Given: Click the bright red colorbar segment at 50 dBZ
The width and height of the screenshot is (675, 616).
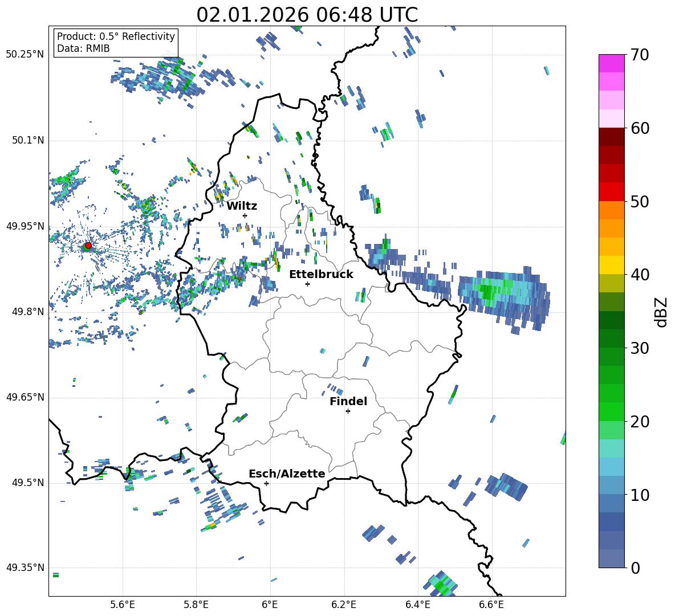Looking at the screenshot, I should 611,192.
